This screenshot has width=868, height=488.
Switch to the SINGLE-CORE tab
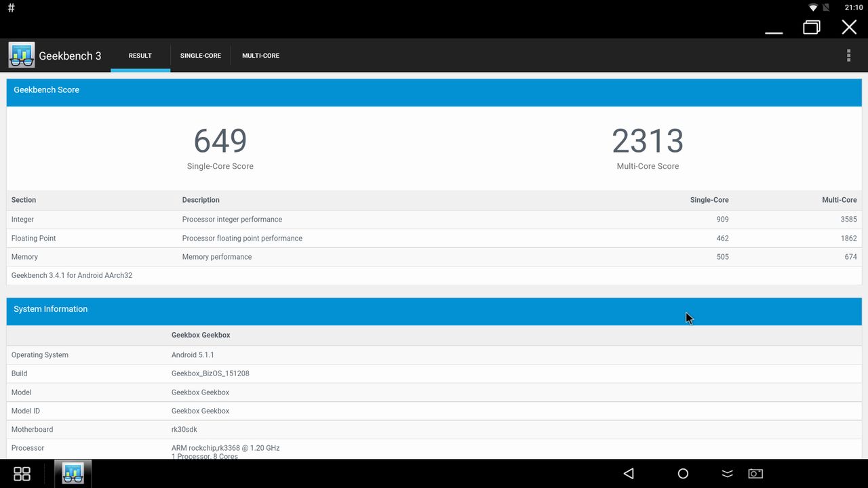tap(201, 56)
